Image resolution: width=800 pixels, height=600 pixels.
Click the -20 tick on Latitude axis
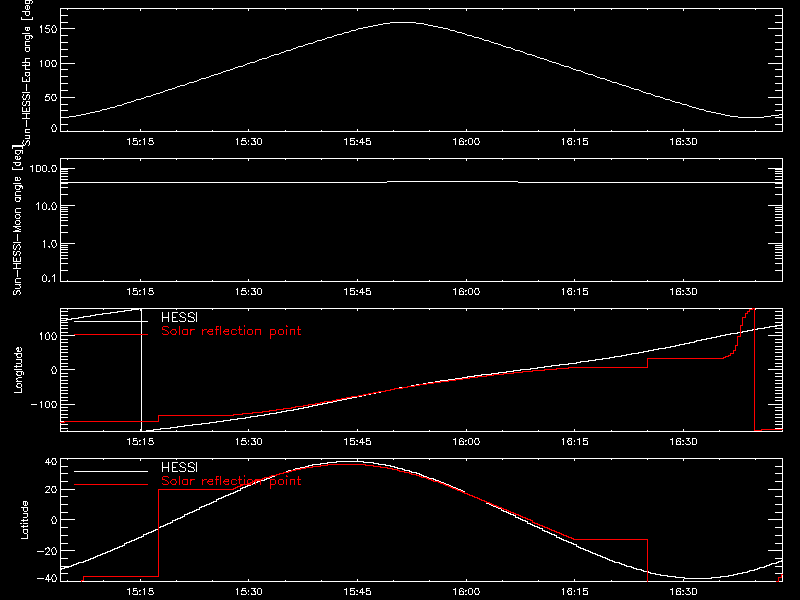tap(48, 551)
